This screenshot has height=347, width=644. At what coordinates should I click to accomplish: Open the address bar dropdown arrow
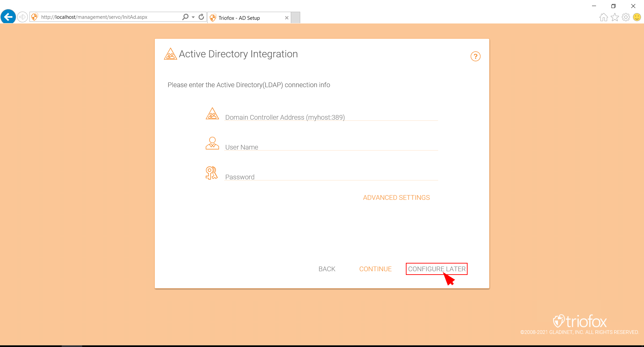click(193, 17)
